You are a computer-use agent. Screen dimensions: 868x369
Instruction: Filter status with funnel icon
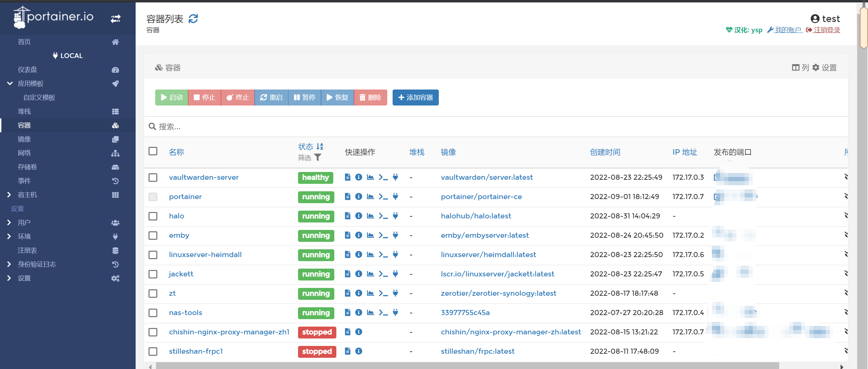[317, 157]
